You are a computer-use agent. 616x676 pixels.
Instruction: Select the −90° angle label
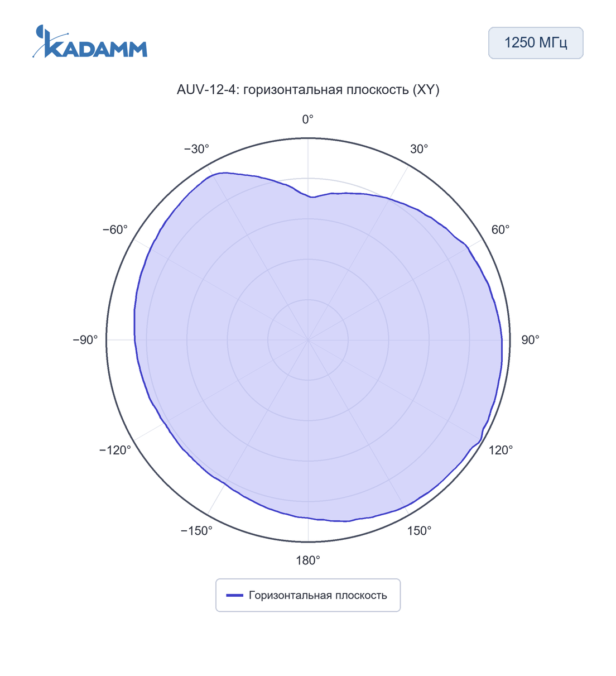tap(85, 340)
